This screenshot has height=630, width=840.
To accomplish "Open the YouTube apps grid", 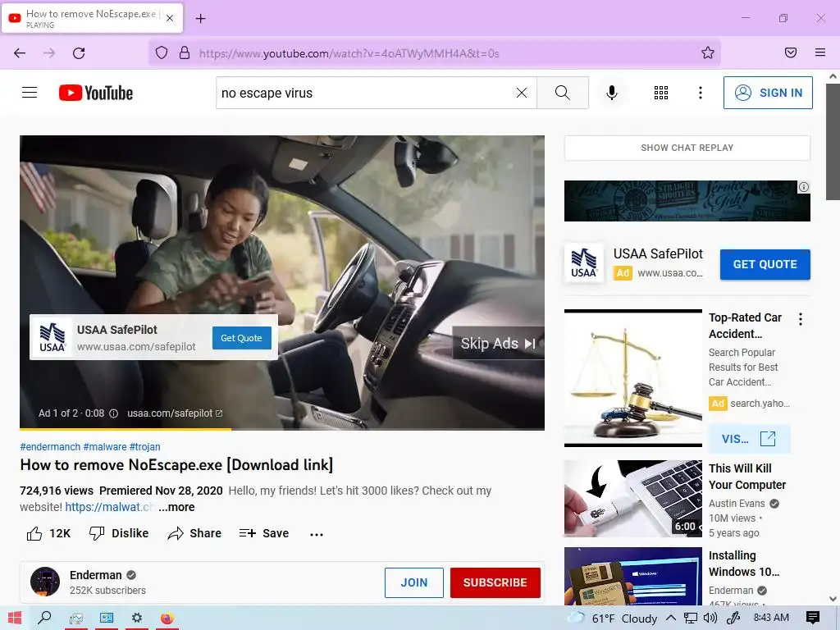I will pyautogui.click(x=661, y=93).
